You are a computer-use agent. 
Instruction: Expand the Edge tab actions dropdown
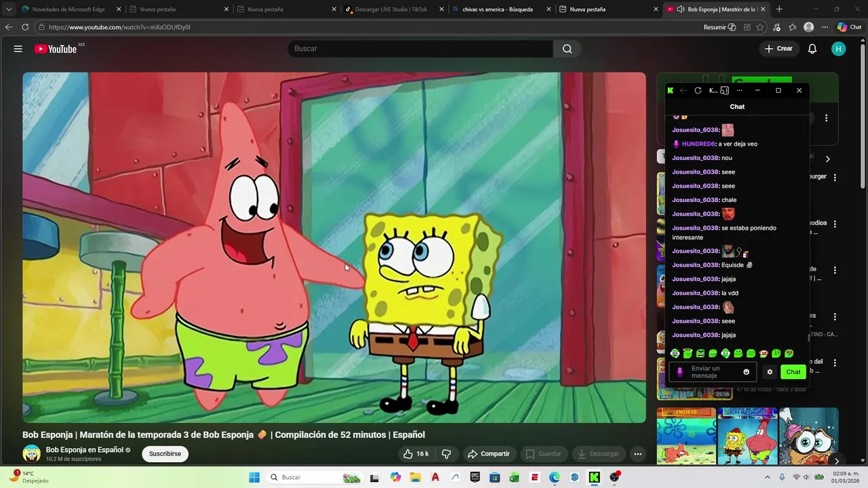pos(9,9)
